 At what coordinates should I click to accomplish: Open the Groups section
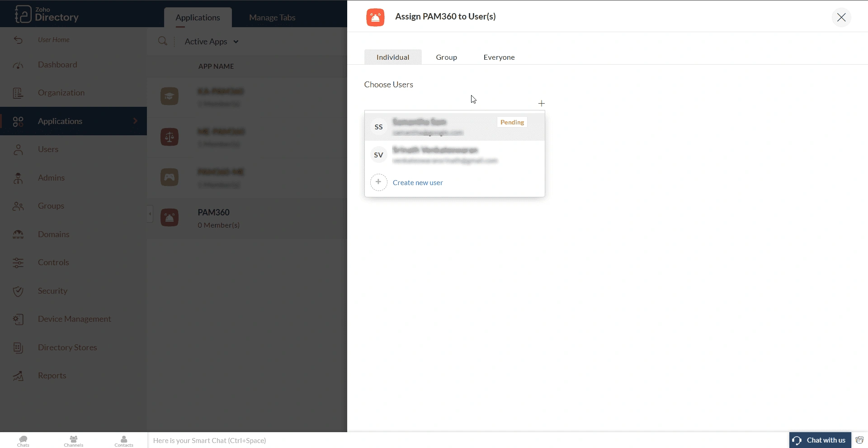click(x=51, y=205)
